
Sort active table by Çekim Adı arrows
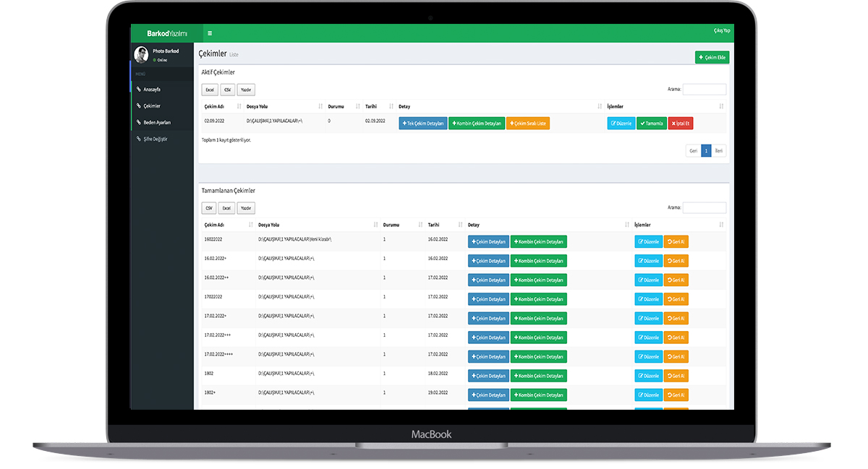point(239,106)
